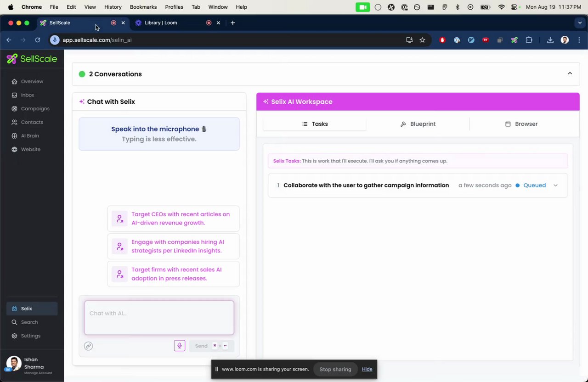Open the Chrome three-dot menu
This screenshot has height=382, width=588.
(579, 40)
